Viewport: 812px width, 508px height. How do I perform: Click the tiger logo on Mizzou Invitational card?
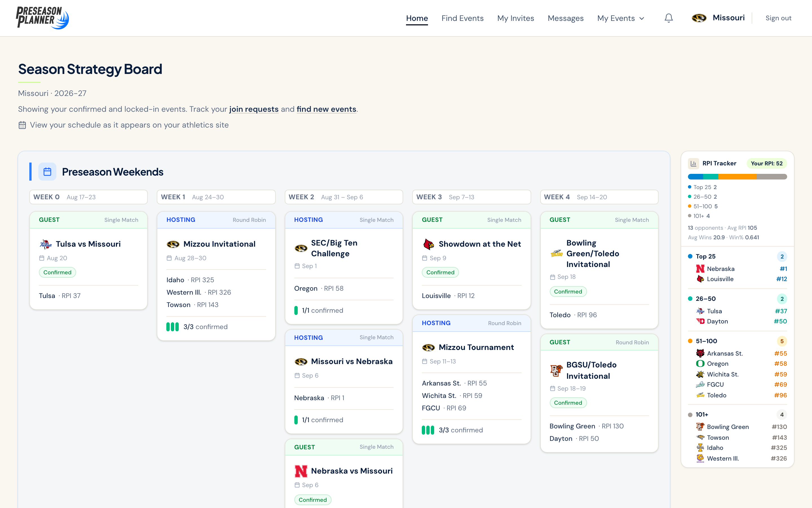tap(173, 244)
